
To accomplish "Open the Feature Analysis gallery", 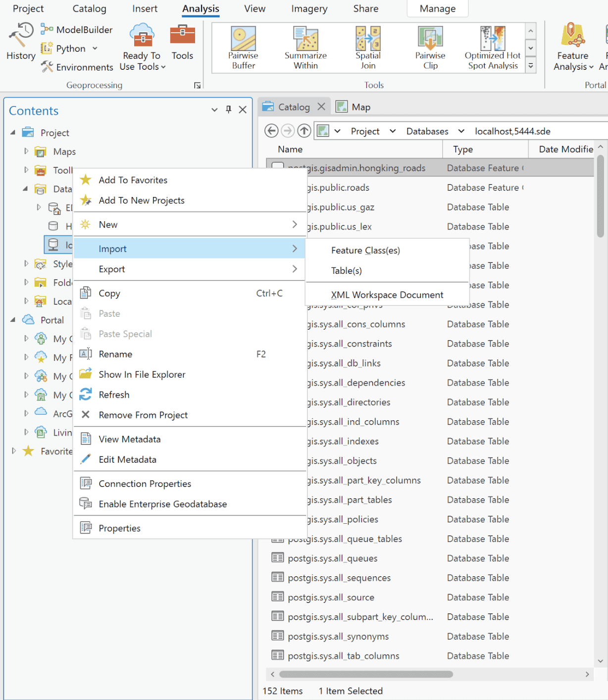I will (x=572, y=47).
